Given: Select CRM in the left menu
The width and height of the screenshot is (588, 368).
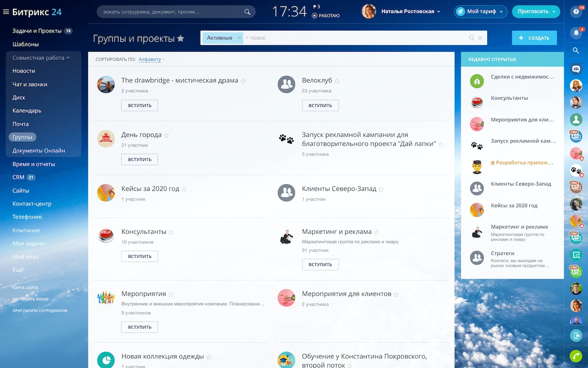Looking at the screenshot, I should pos(18,177).
